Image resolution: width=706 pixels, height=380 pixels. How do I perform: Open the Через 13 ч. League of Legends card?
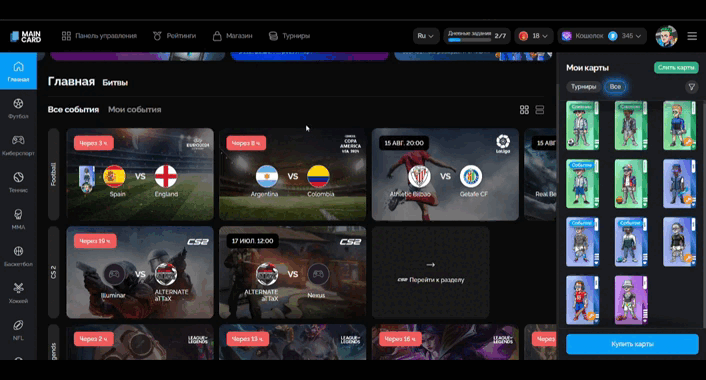(x=293, y=342)
